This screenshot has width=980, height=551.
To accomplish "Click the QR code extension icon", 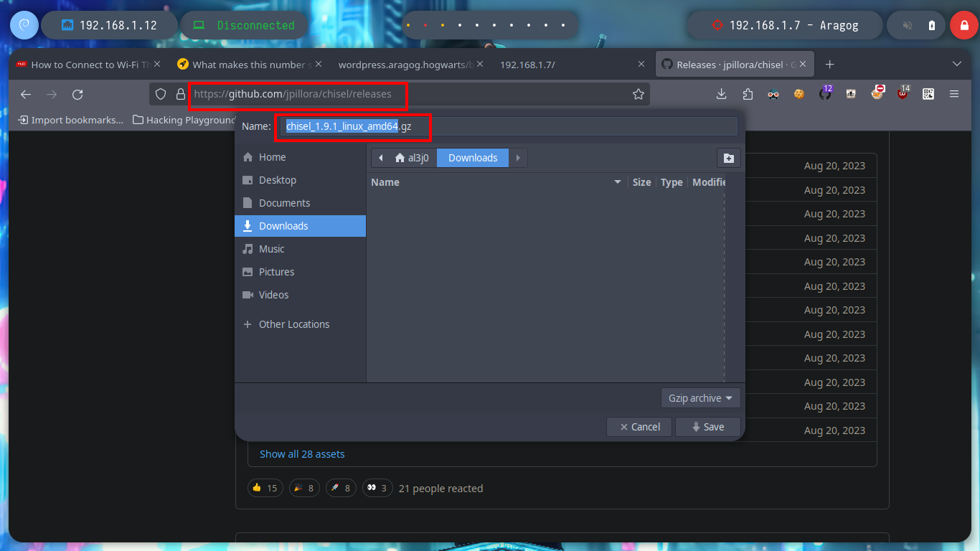I will [928, 94].
